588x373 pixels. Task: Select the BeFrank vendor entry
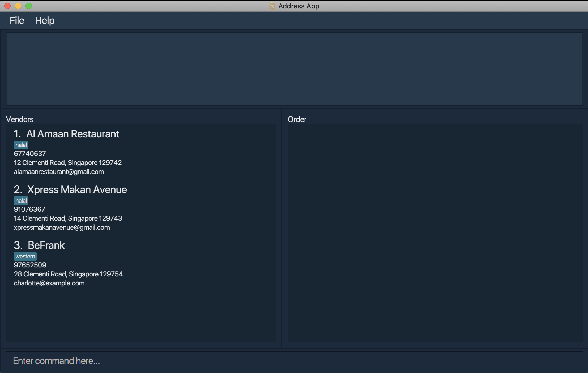pos(46,245)
